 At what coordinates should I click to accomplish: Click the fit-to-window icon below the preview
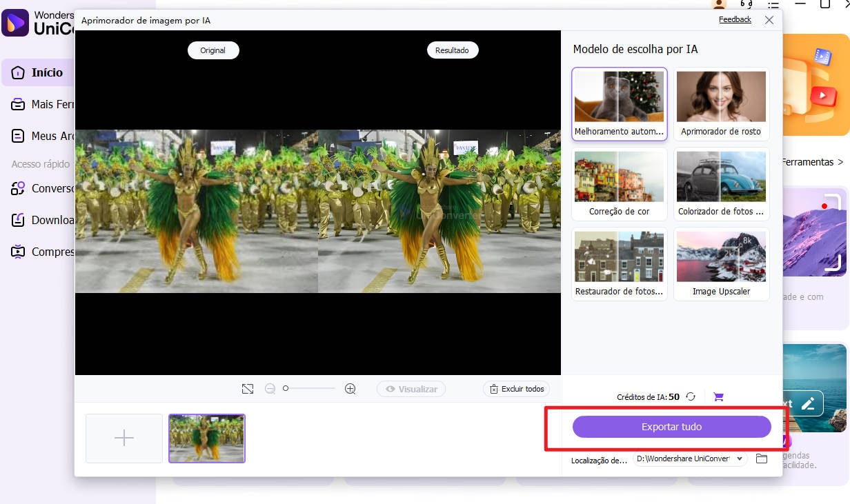pyautogui.click(x=248, y=389)
